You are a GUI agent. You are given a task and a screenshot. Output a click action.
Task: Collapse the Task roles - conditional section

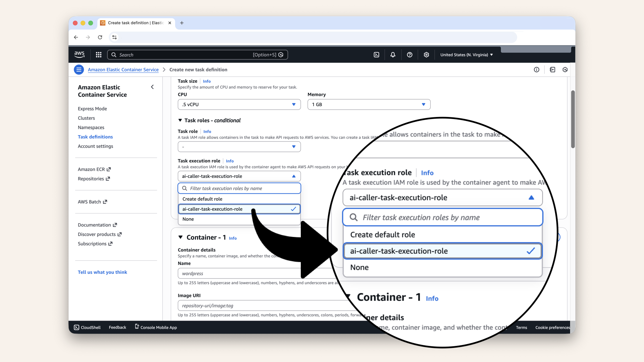pyautogui.click(x=180, y=120)
